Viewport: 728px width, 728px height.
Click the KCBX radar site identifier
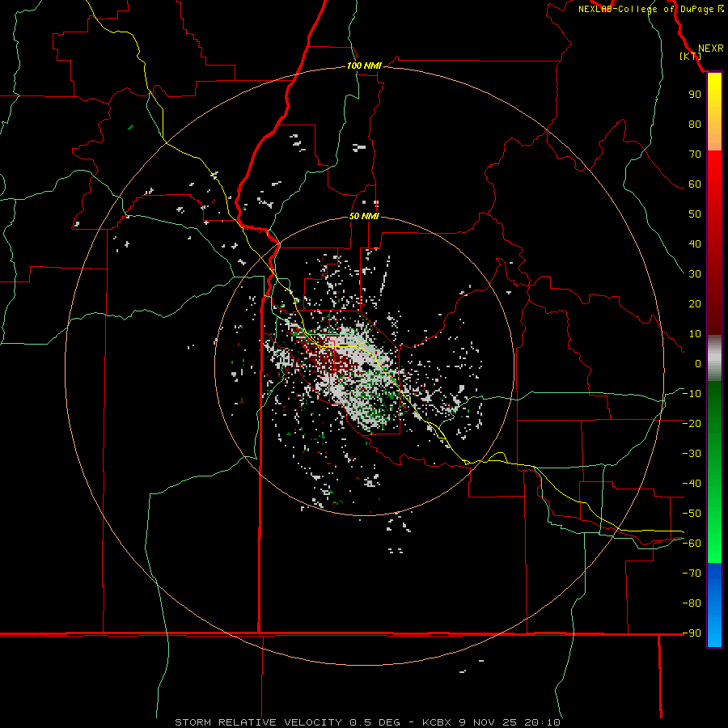point(438,722)
